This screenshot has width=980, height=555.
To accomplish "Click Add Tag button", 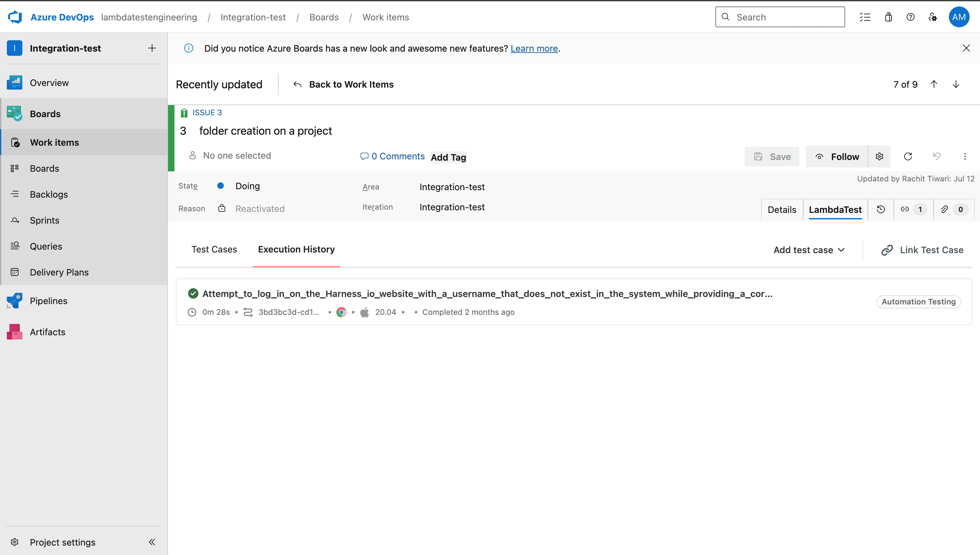I will [448, 157].
